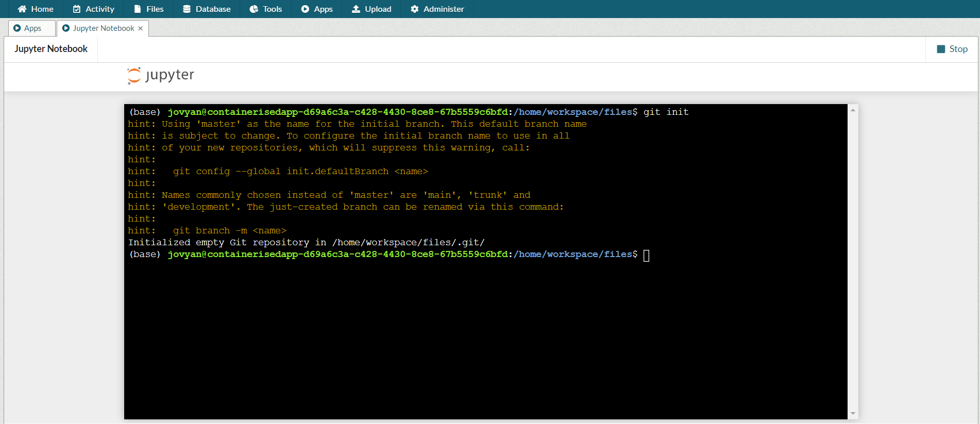Click the Files document icon
The image size is (980, 424).
[x=138, y=9]
